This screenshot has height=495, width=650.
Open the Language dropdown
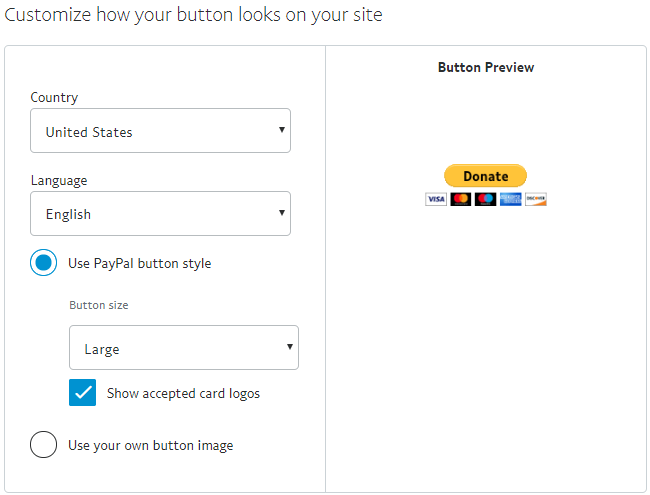(160, 214)
